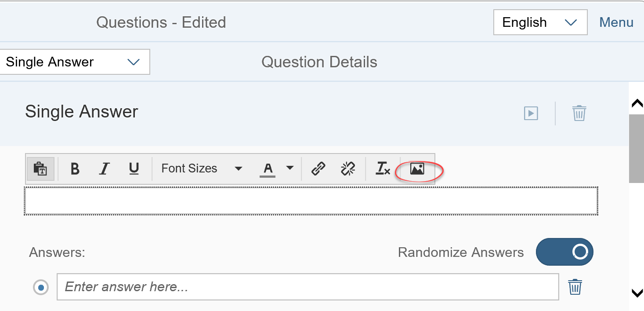644x311 pixels.
Task: Toggle italic formatting
Action: (x=104, y=168)
